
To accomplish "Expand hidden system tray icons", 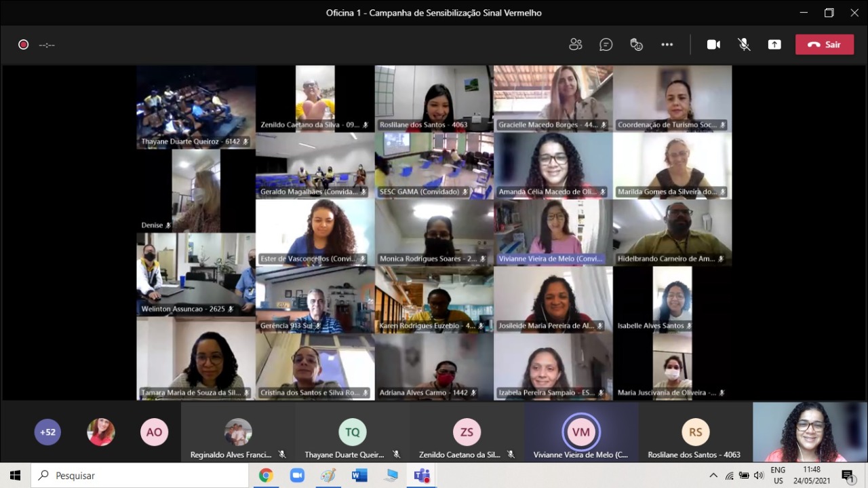I will pyautogui.click(x=713, y=476).
